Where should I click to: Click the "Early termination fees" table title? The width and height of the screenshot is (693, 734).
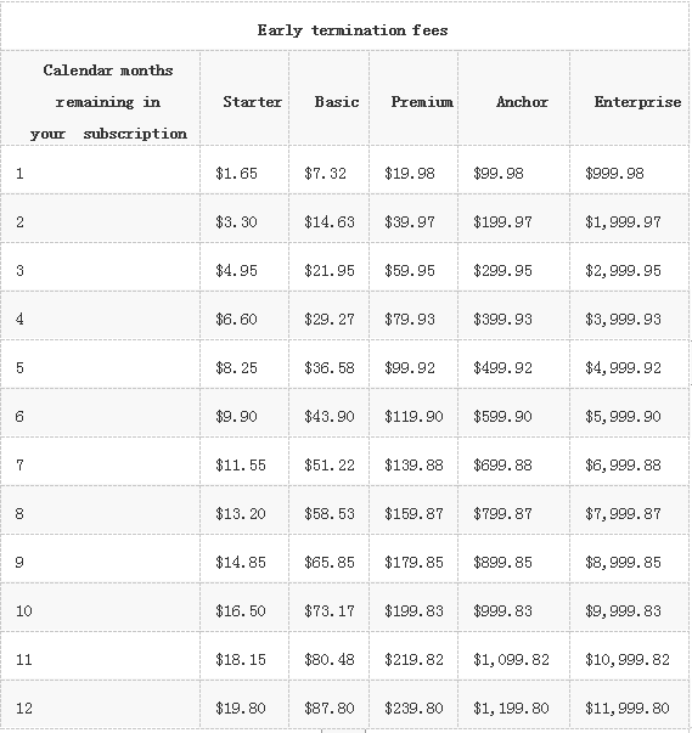(352, 30)
